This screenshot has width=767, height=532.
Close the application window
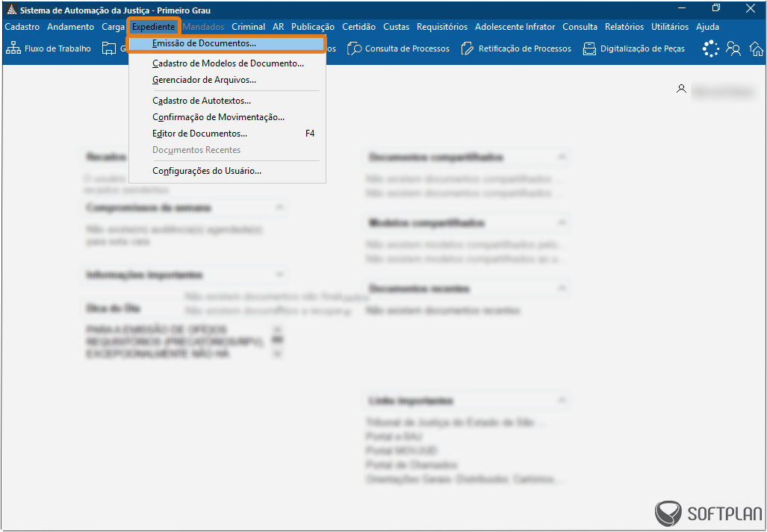tap(750, 7)
